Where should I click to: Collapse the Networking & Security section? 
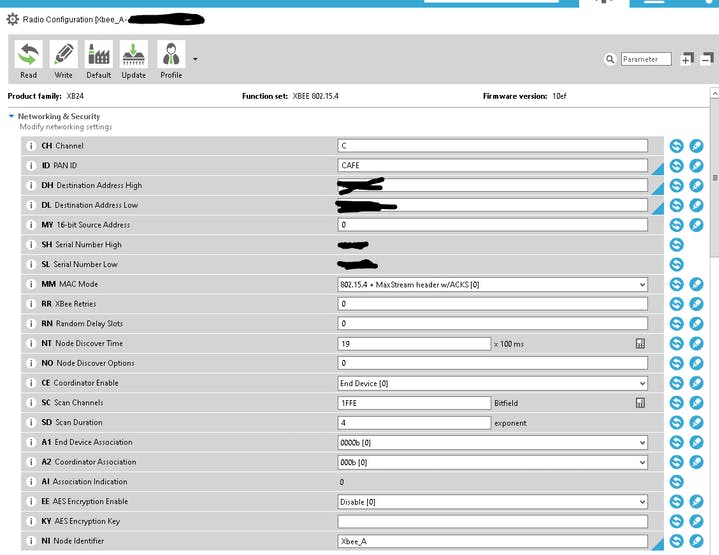pyautogui.click(x=12, y=117)
